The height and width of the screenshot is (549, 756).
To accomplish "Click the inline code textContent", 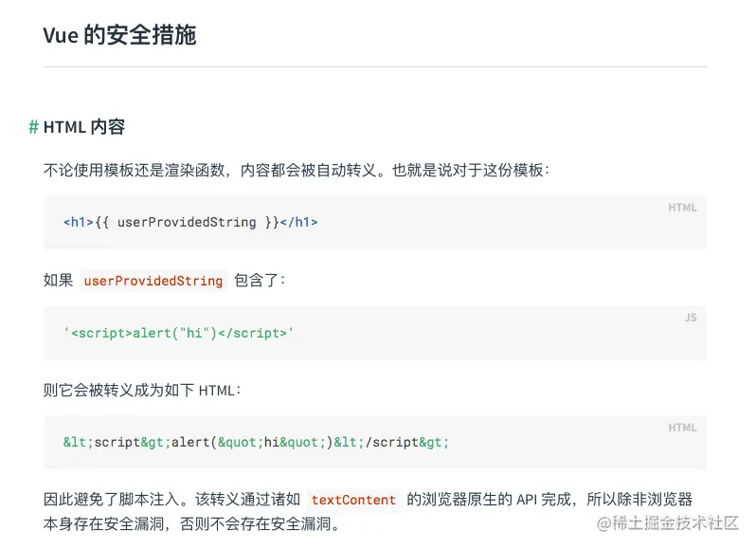I will [353, 500].
